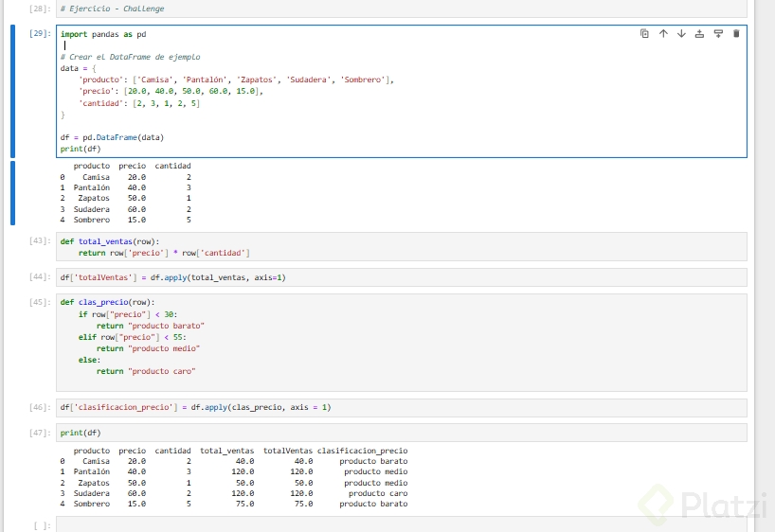Insert a new cell below
Viewport: 775px width, 532px height.
point(717,34)
